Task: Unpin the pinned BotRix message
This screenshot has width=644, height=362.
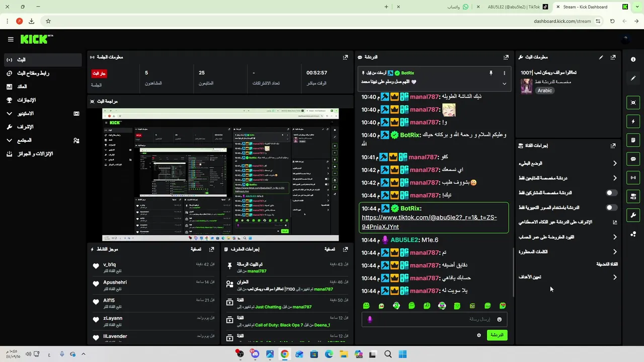Action: coord(491,73)
